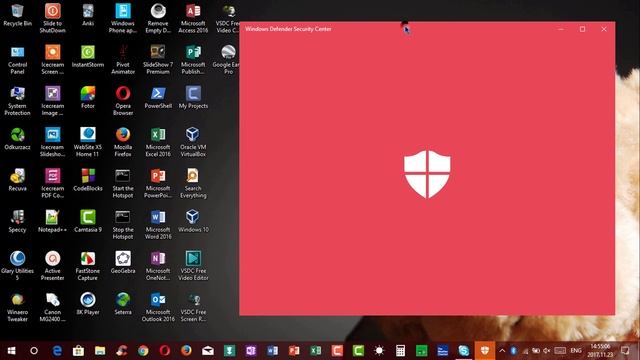640x360 pixels.
Task: Select the Pivot Animator icon
Action: [x=123, y=59]
